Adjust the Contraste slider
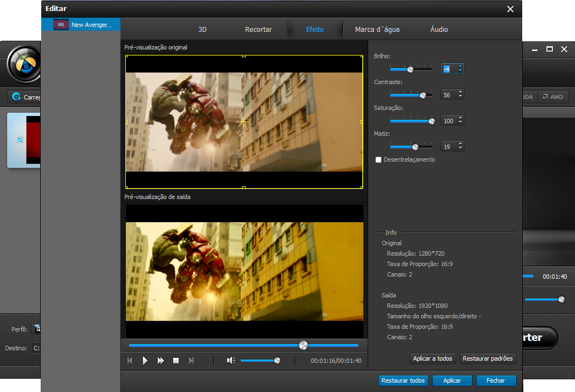Image resolution: width=575 pixels, height=392 pixels. click(x=423, y=95)
